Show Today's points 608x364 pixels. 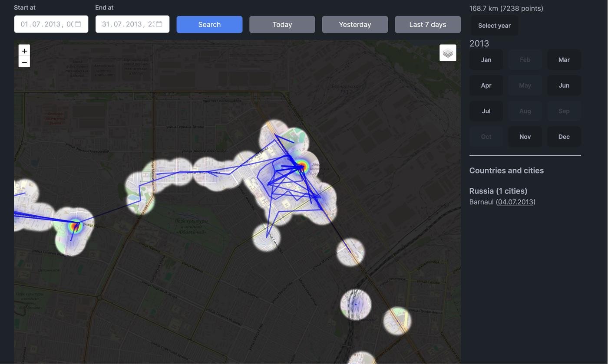282,25
